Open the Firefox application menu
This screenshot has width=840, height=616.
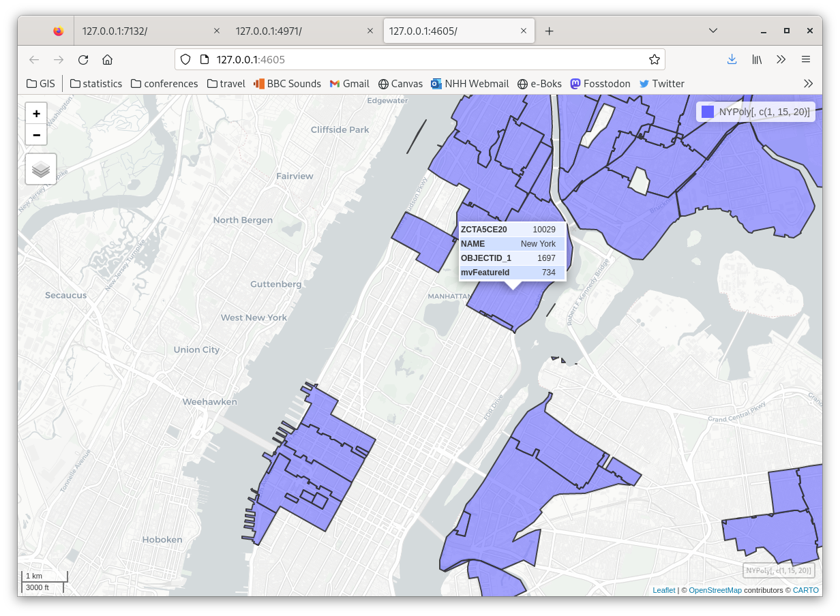(805, 59)
